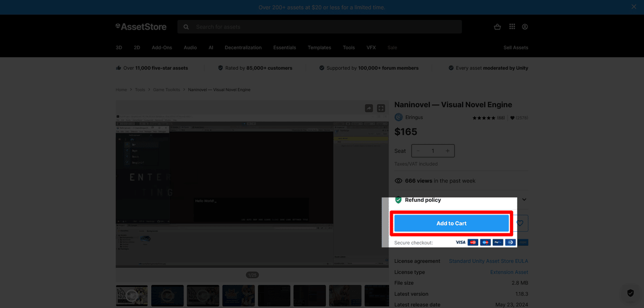The image size is (644, 308).
Task: Select the seventh gallery thumbnail
Action: coord(345,296)
